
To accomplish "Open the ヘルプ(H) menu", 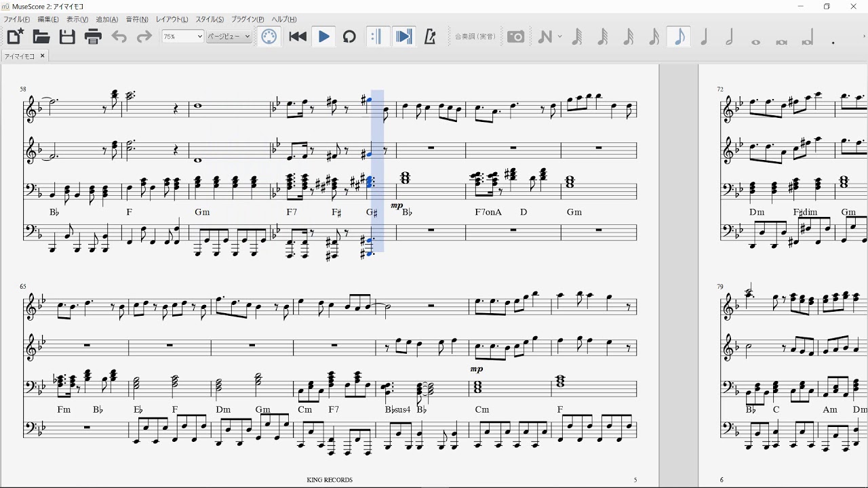I will point(284,20).
